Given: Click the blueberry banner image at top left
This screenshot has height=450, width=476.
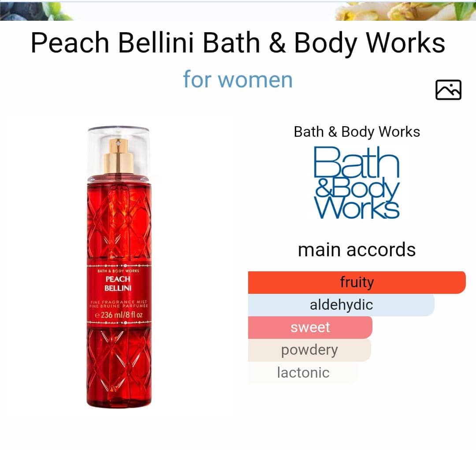Looking at the screenshot, I should pos(36,11).
